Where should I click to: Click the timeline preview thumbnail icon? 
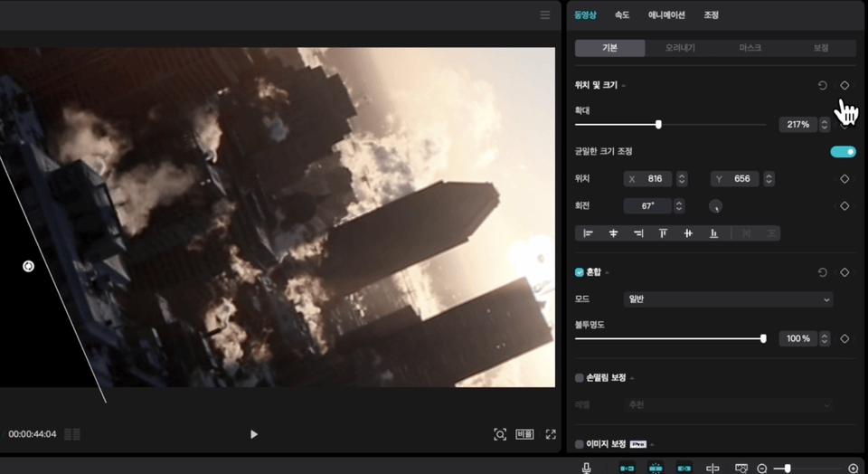741,468
